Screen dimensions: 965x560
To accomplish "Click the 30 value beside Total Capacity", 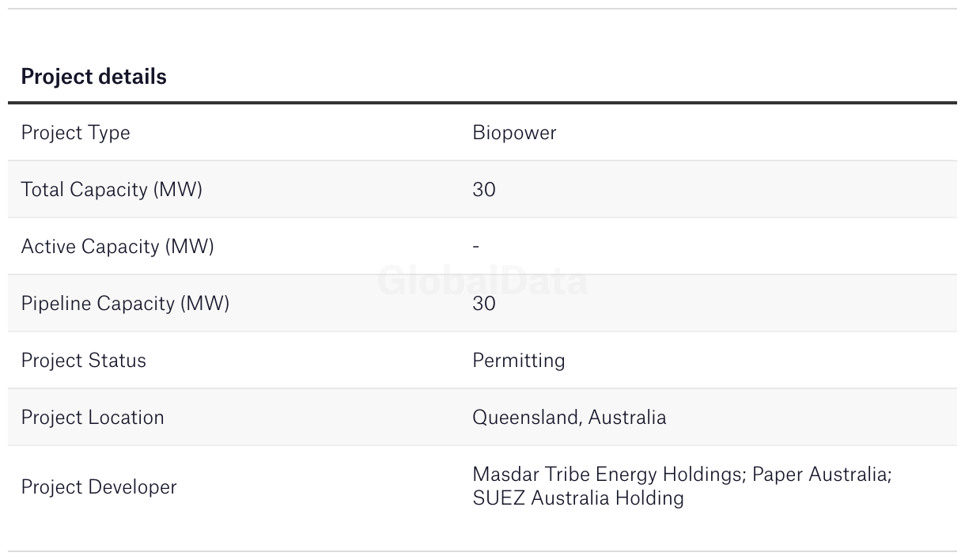I will click(484, 190).
